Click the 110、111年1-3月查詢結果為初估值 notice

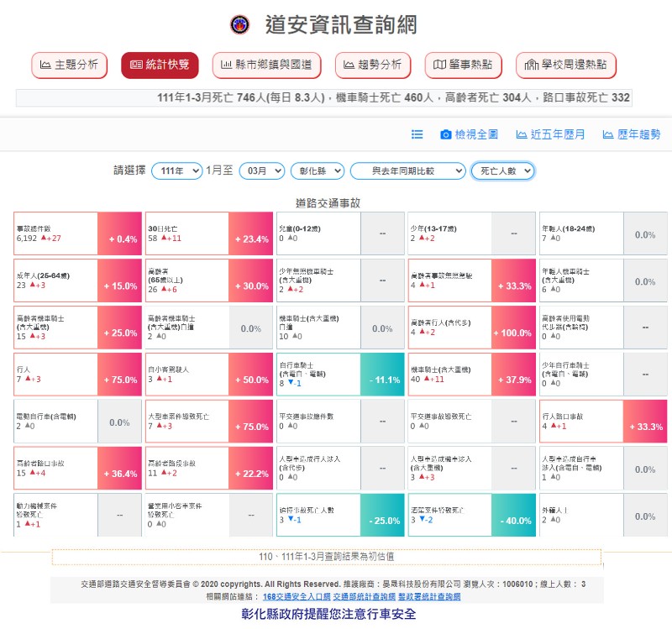(327, 557)
